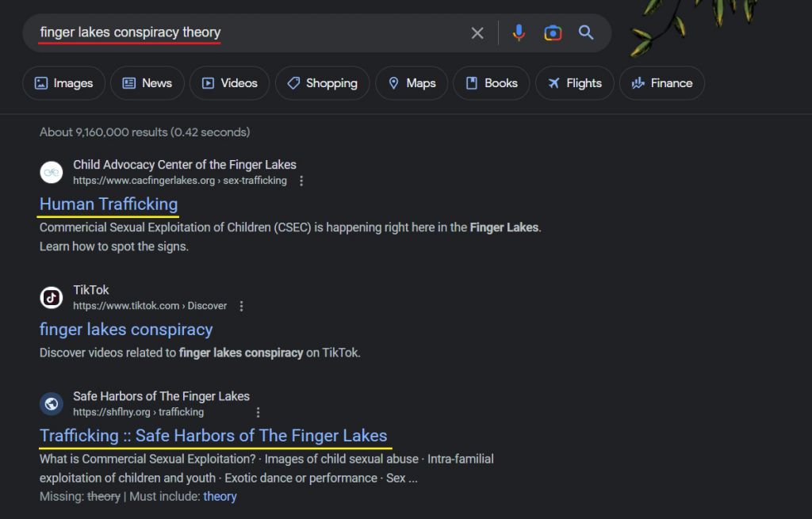Open the Books results filter
Image resolution: width=812 pixels, height=519 pixels.
(492, 83)
